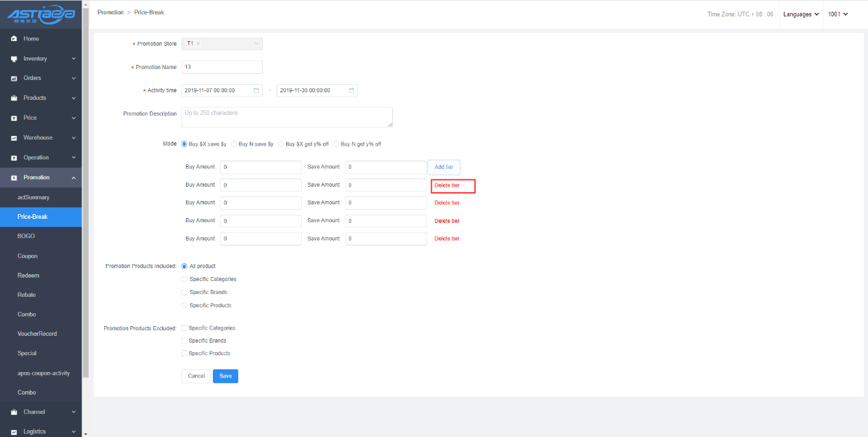Click the Home icon in sidebar

(14, 39)
